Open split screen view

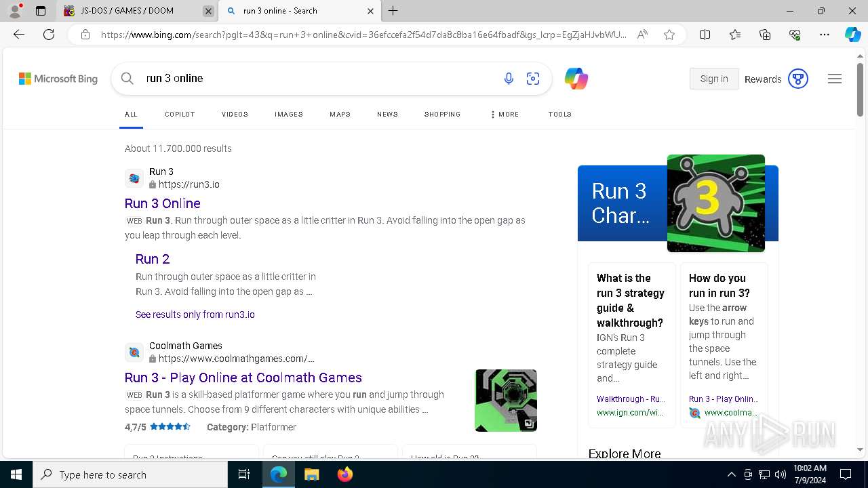pos(705,35)
